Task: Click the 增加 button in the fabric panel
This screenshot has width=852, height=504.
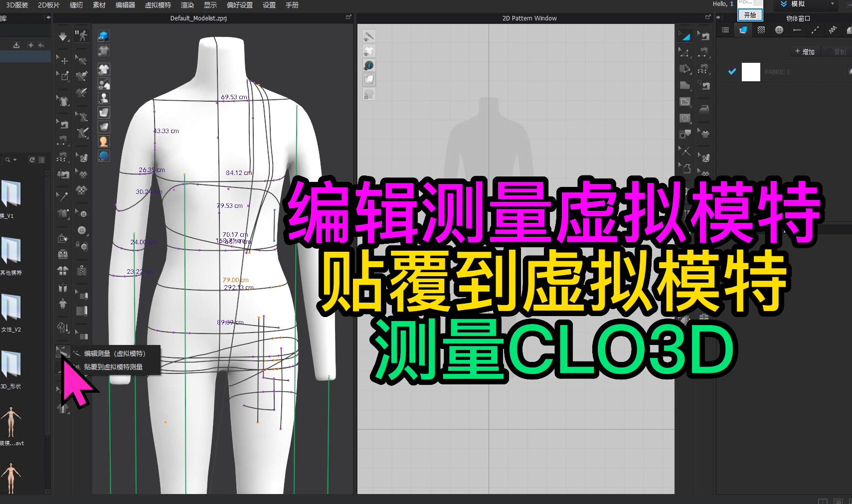Action: pos(805,51)
